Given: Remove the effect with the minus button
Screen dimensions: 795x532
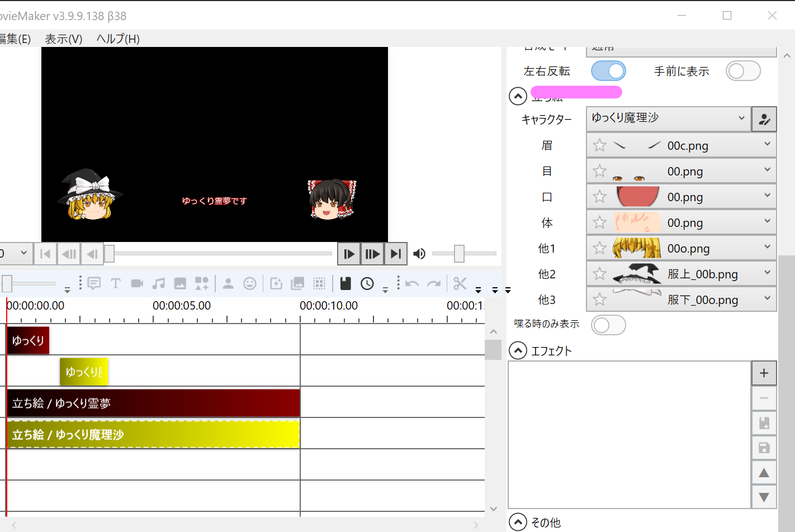Looking at the screenshot, I should tap(764, 398).
